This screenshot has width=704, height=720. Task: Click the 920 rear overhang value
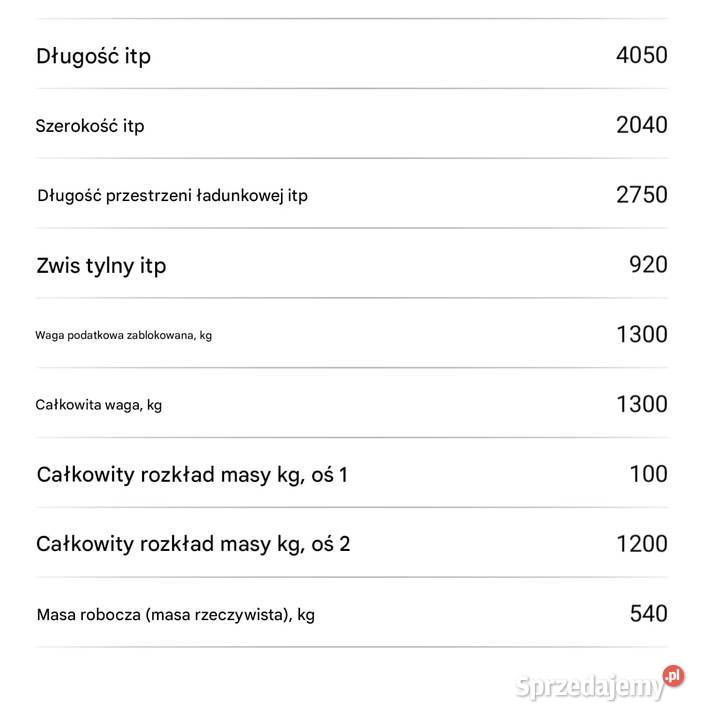tap(648, 264)
